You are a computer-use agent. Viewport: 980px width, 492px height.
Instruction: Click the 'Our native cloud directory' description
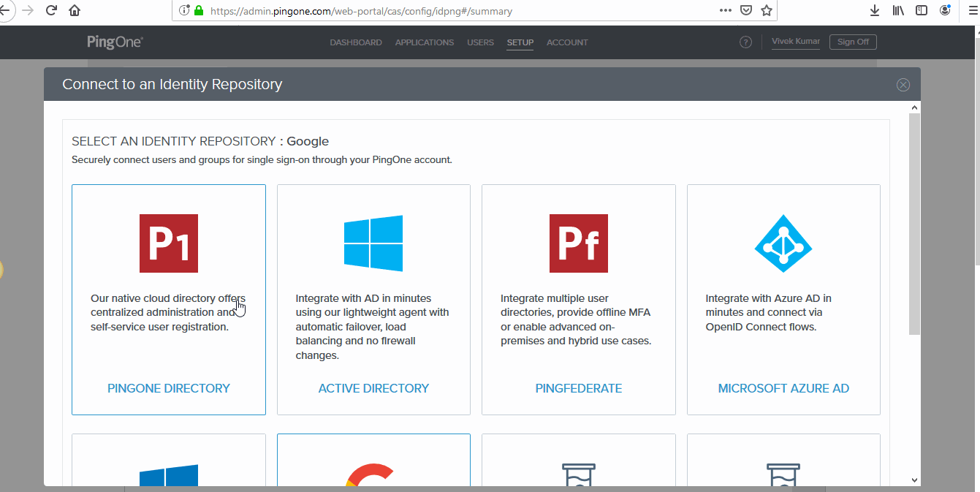[x=168, y=312]
